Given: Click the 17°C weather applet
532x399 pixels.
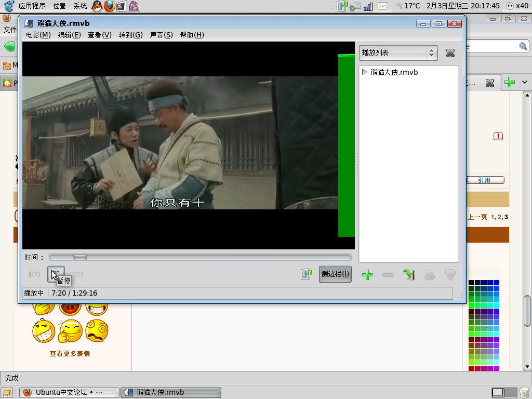Looking at the screenshot, I should coord(408,6).
